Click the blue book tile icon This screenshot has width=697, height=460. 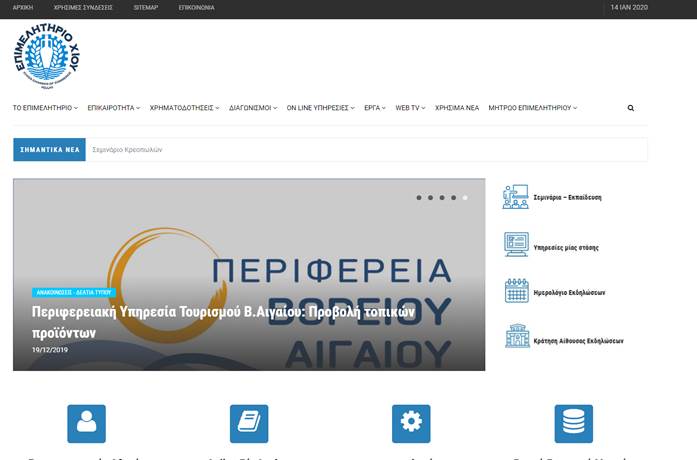point(249,424)
